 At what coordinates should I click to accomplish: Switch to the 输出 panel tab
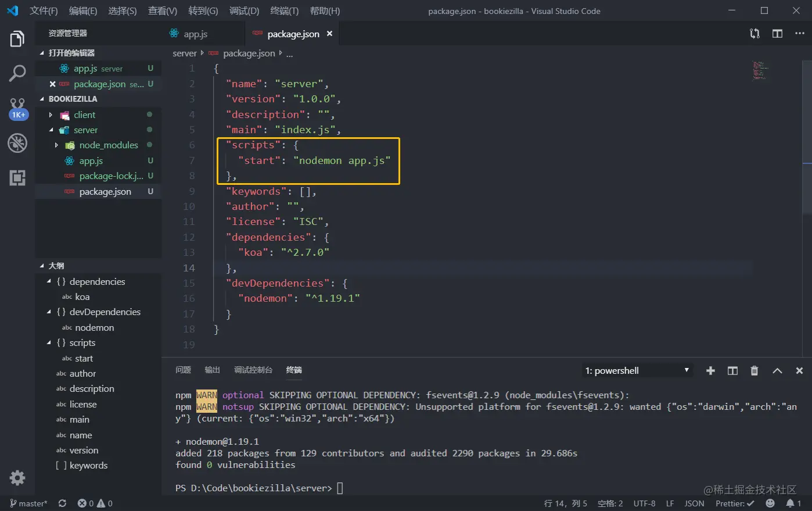pos(212,370)
